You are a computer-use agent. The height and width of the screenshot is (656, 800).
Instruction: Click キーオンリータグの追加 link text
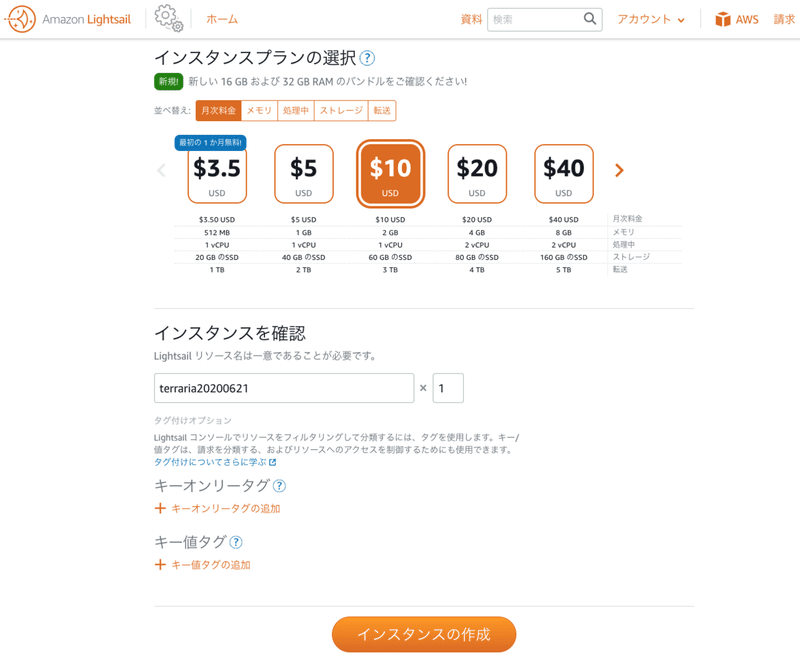pyautogui.click(x=226, y=509)
